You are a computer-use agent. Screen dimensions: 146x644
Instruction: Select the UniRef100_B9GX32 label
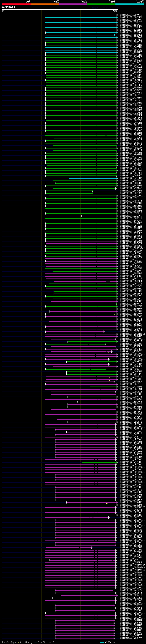tap(131, 50)
